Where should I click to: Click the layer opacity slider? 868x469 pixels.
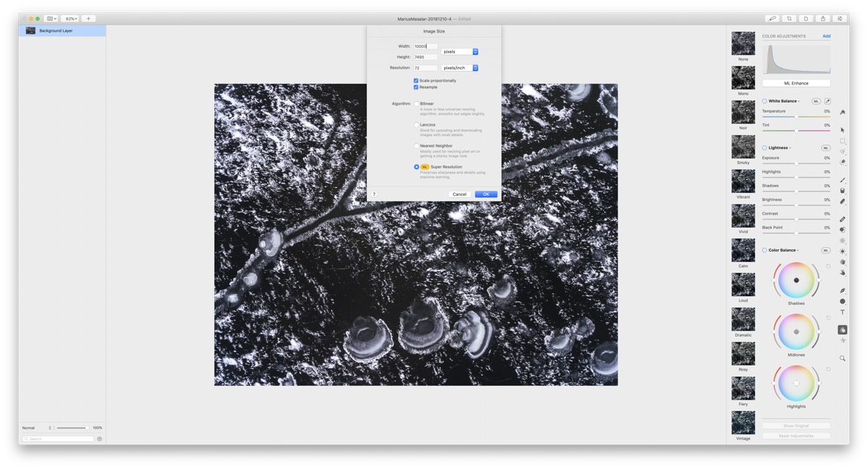(72, 428)
